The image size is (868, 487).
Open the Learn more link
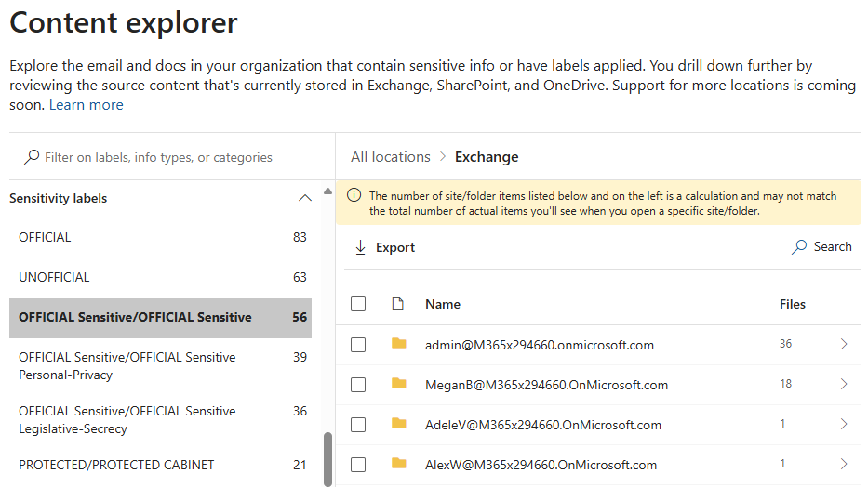pyautogui.click(x=87, y=105)
